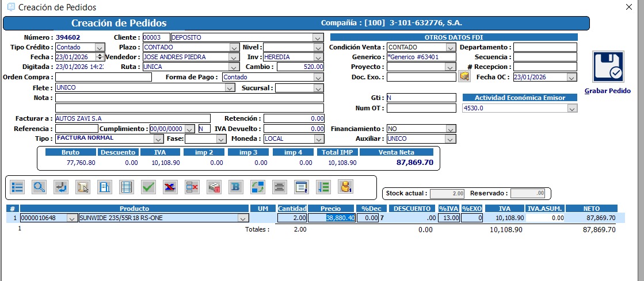Screen dimensions: 644x281
Task: Open the Flete dropdown
Action: point(230,88)
